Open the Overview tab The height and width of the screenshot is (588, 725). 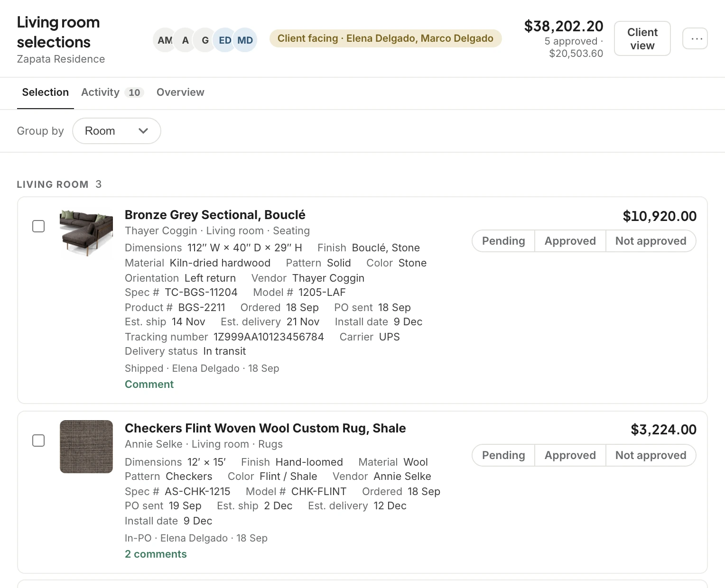pyautogui.click(x=180, y=92)
